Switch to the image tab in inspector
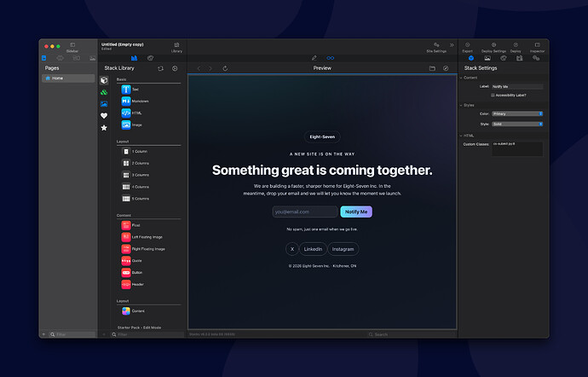This screenshot has height=377, width=588. [487, 58]
